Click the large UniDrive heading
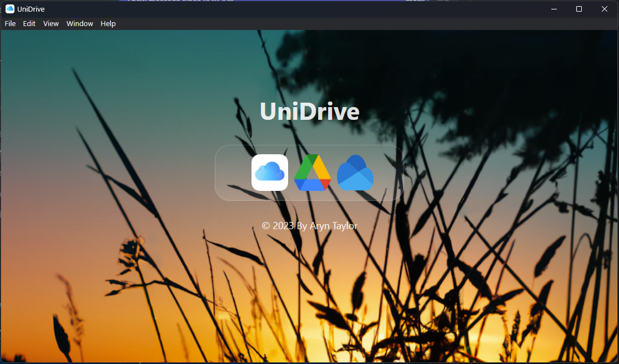This screenshot has height=364, width=619. (309, 112)
